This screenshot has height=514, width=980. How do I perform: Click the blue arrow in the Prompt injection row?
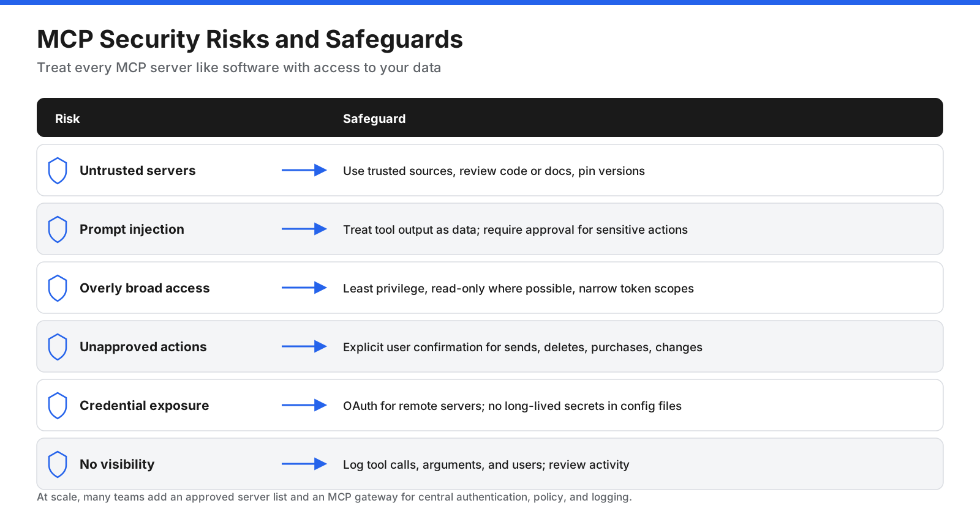304,229
